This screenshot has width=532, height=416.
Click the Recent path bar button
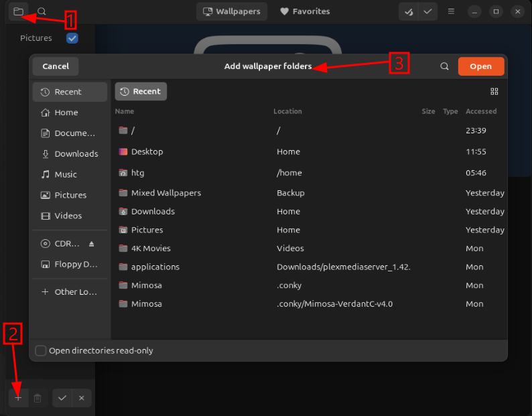coord(141,91)
